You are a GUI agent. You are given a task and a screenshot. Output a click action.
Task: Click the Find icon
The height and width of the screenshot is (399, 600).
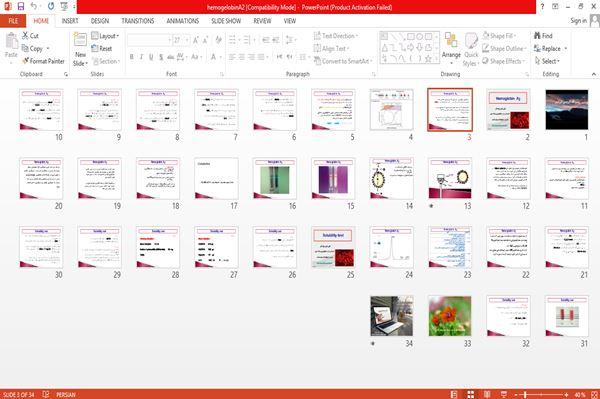click(538, 36)
